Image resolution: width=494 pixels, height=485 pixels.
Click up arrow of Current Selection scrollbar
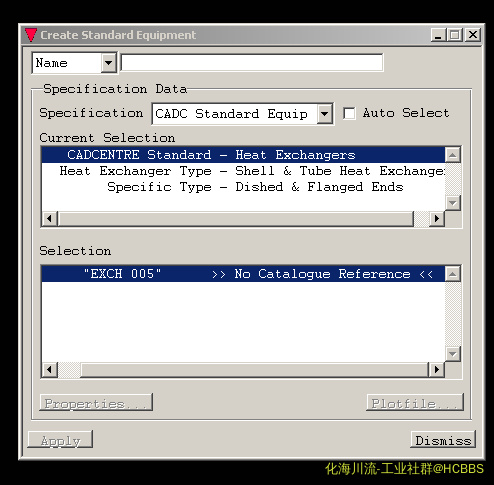(453, 155)
